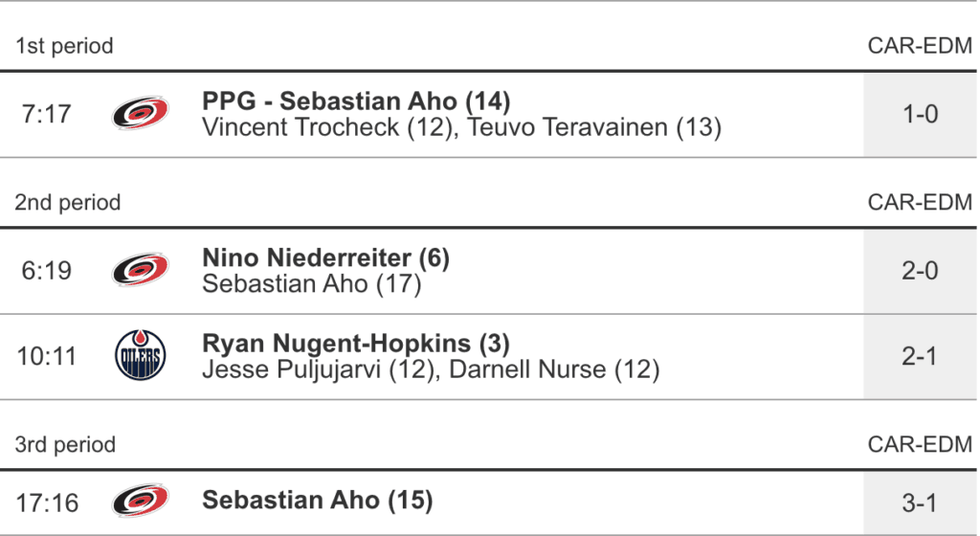Open the Ryan Nugent-Hopkins (3) goal
Screen dimensions: 980x536
click(356, 343)
